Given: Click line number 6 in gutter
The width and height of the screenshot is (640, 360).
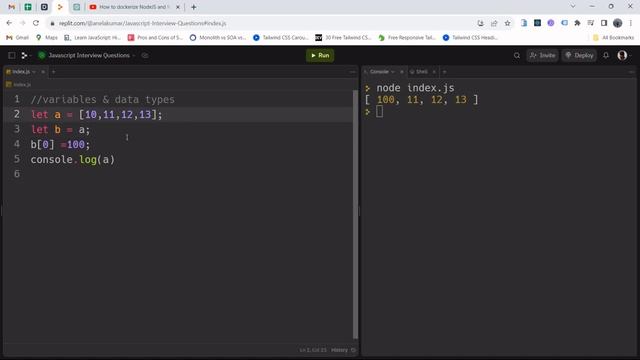Looking at the screenshot, I should click(x=17, y=174).
